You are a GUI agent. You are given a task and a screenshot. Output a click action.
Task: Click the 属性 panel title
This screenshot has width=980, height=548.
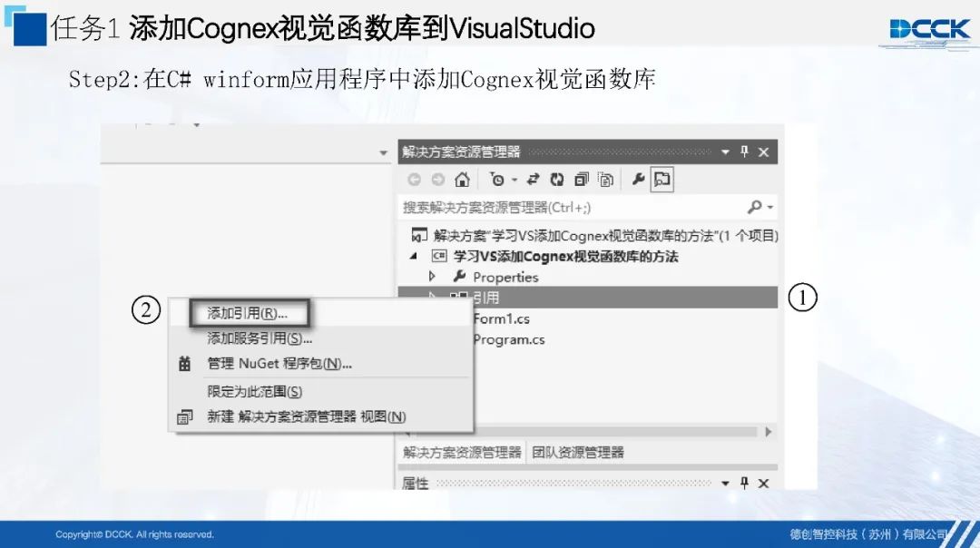[x=415, y=483]
